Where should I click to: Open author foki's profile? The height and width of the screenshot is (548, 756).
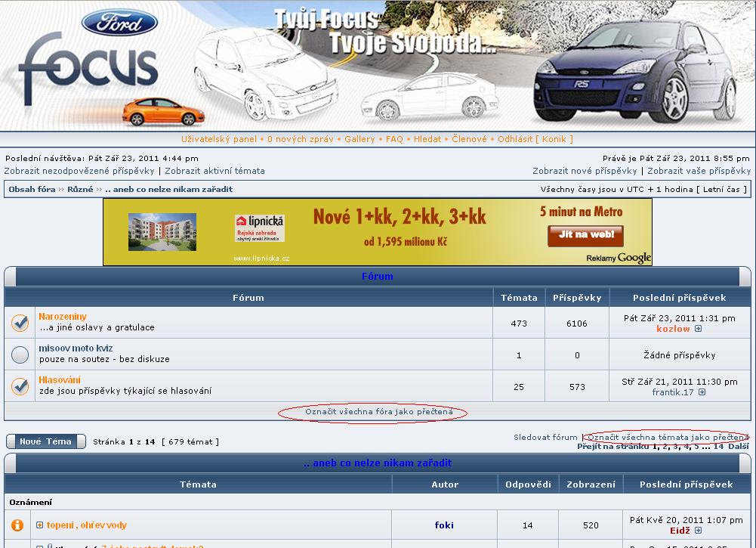coord(444,525)
